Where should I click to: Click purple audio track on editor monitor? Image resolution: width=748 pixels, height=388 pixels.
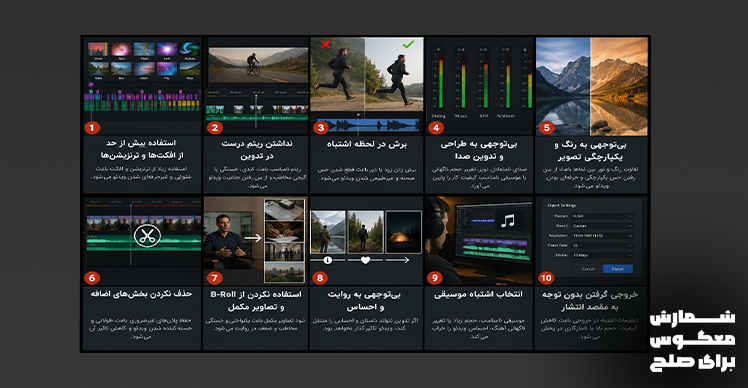495,242
